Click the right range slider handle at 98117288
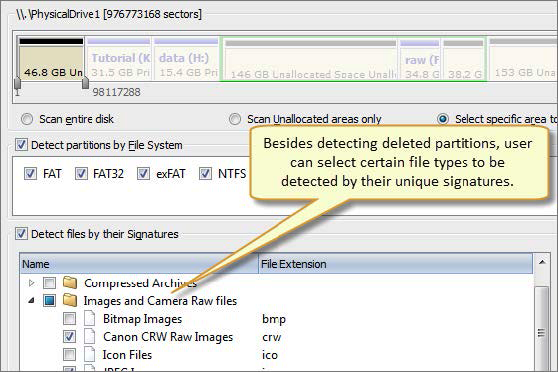 click(85, 83)
